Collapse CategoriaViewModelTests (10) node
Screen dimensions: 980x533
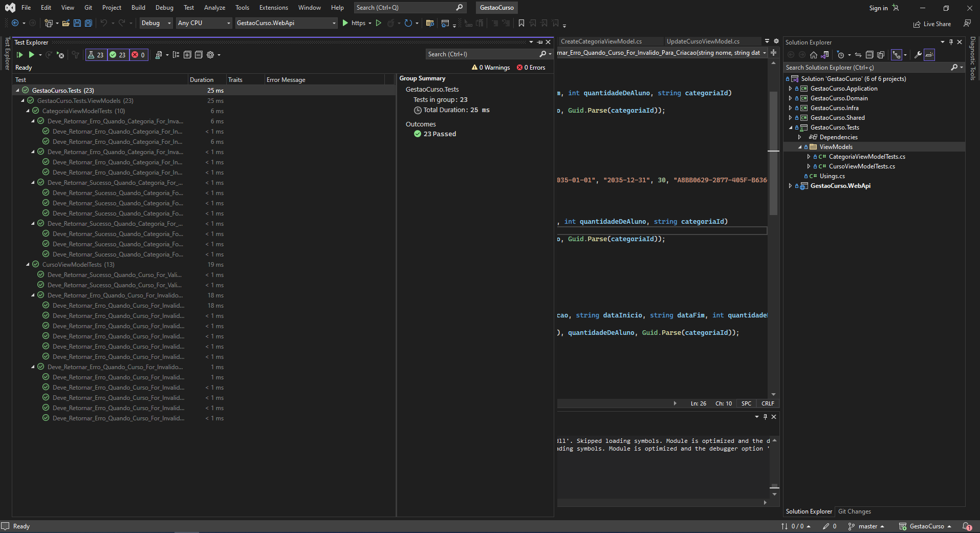(28, 111)
